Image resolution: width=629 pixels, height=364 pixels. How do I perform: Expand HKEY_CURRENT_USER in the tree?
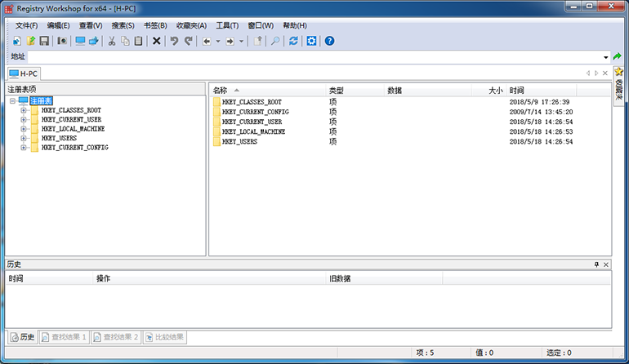23,119
